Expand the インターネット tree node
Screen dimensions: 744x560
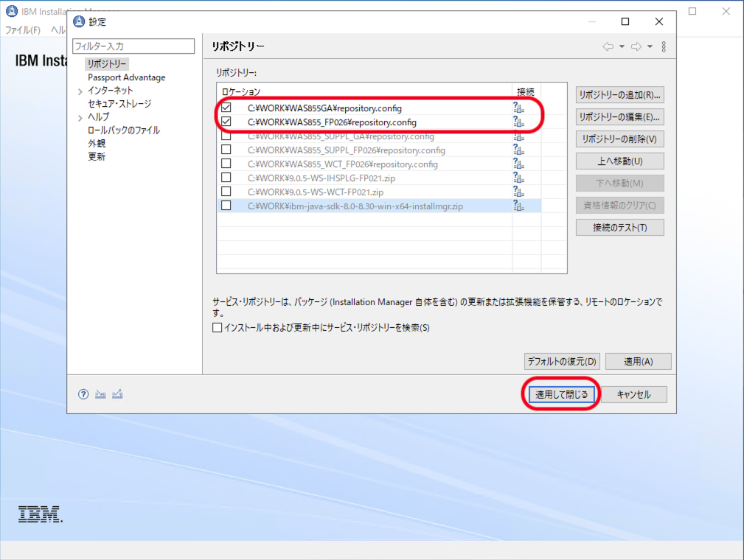point(80,91)
